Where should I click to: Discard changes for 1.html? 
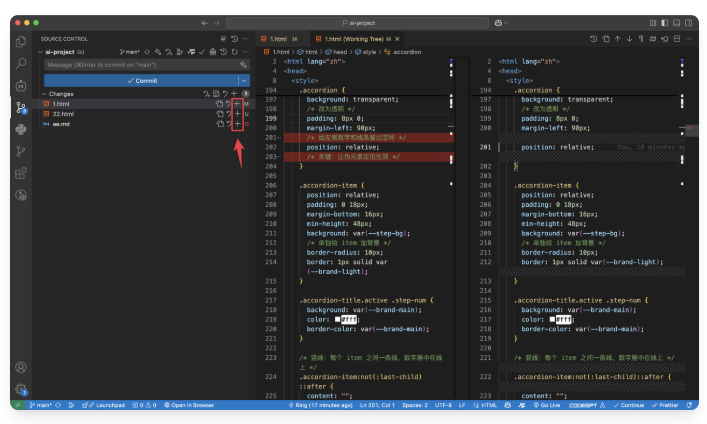point(229,104)
